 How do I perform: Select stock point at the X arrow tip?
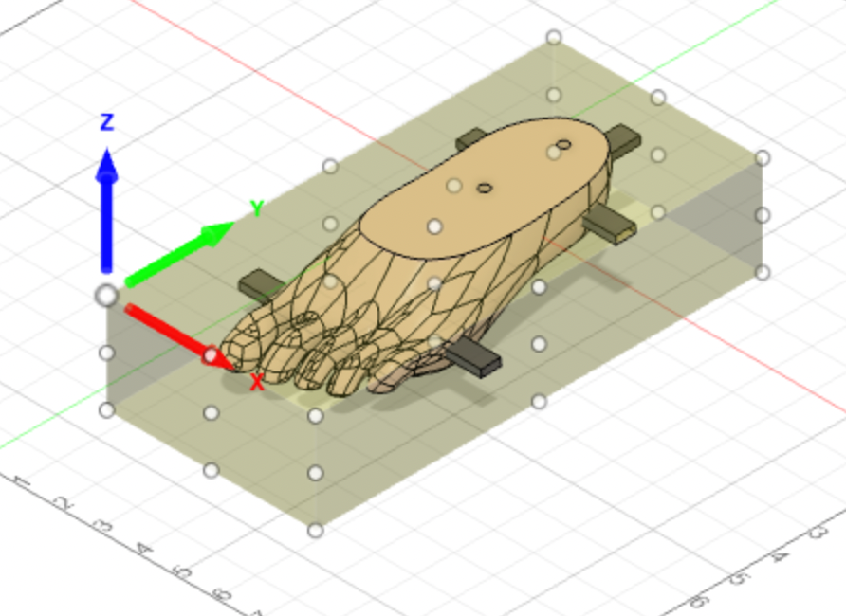[211, 355]
